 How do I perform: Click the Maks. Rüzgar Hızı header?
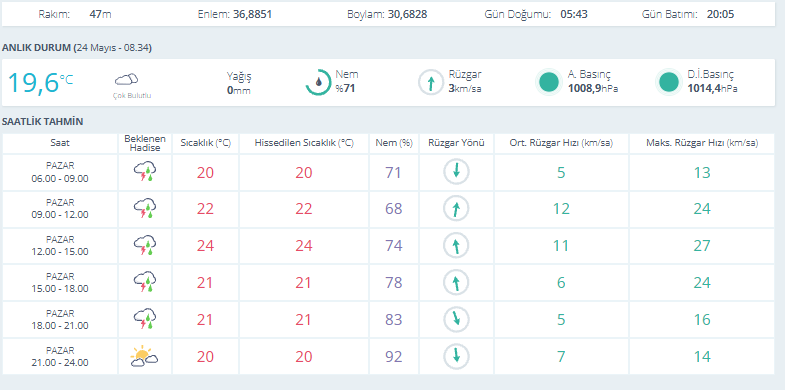702,143
